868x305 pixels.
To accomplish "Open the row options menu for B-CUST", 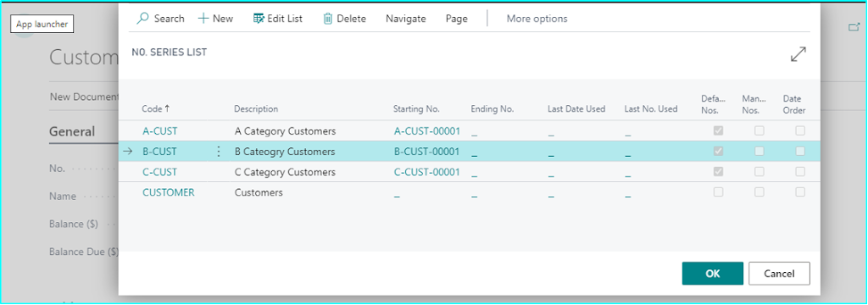I will [x=219, y=151].
